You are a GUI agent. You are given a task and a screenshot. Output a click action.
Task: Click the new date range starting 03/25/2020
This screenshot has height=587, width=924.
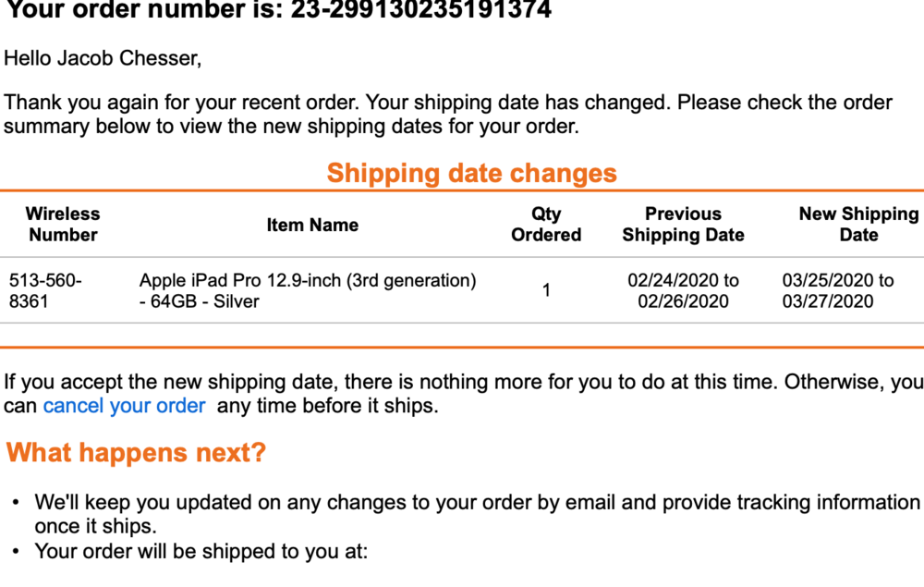coord(838,290)
